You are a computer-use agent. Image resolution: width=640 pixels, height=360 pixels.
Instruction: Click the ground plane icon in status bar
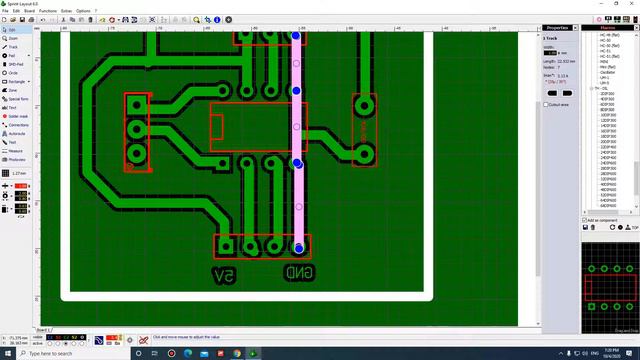pyautogui.click(x=99, y=340)
